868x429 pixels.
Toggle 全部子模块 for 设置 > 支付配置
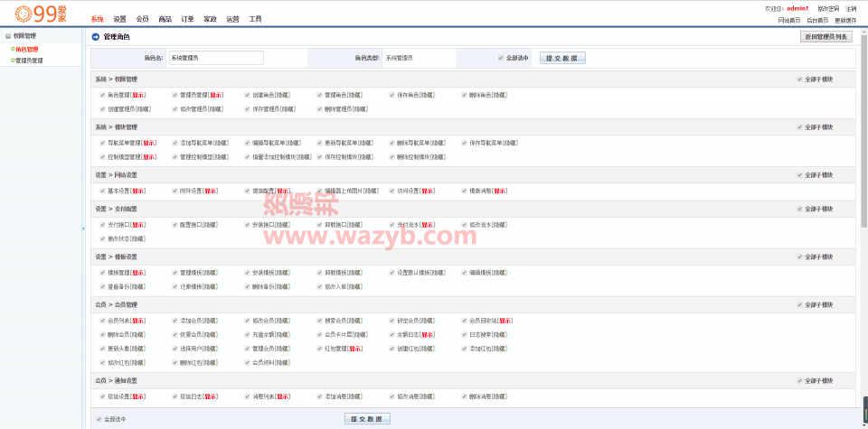click(799, 209)
